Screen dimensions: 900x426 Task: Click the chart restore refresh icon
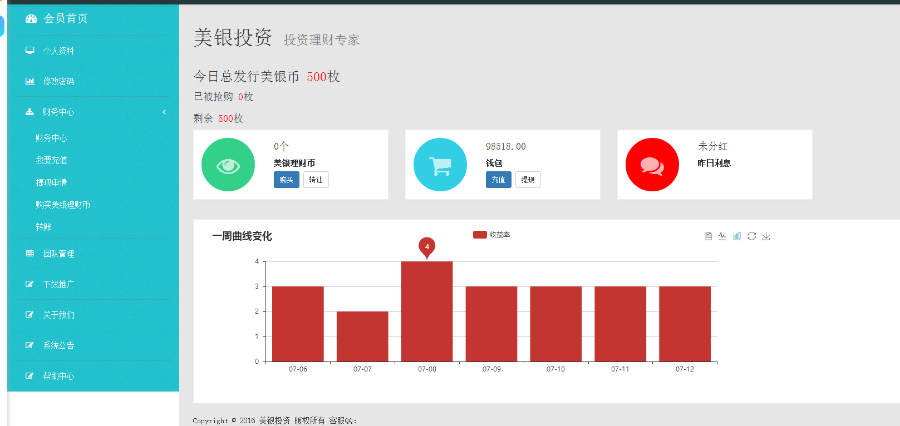pyautogui.click(x=751, y=236)
